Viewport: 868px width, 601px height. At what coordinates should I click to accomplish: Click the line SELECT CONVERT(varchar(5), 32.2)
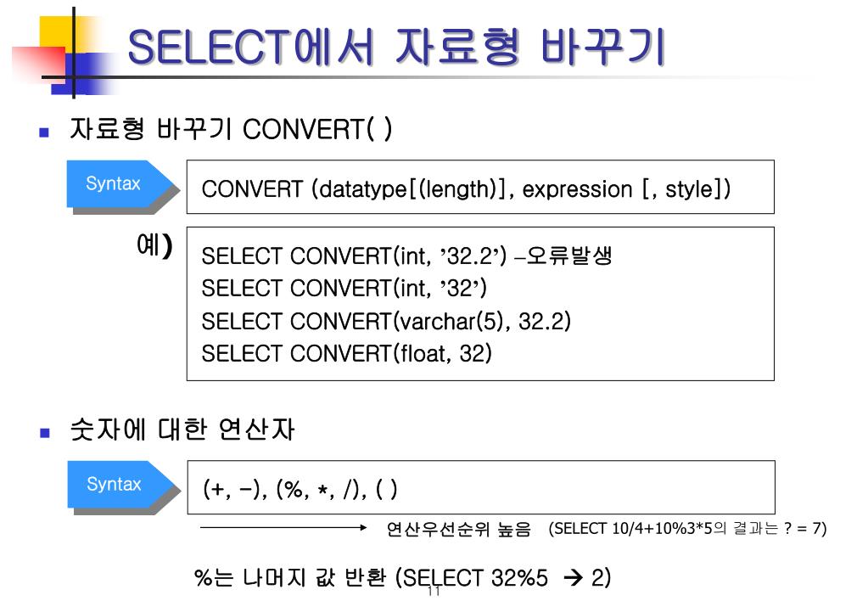click(x=386, y=321)
